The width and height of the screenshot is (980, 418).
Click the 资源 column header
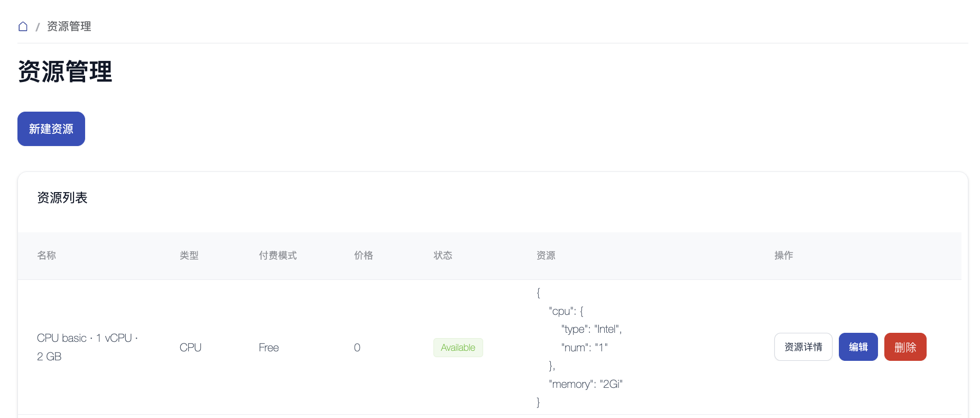546,256
